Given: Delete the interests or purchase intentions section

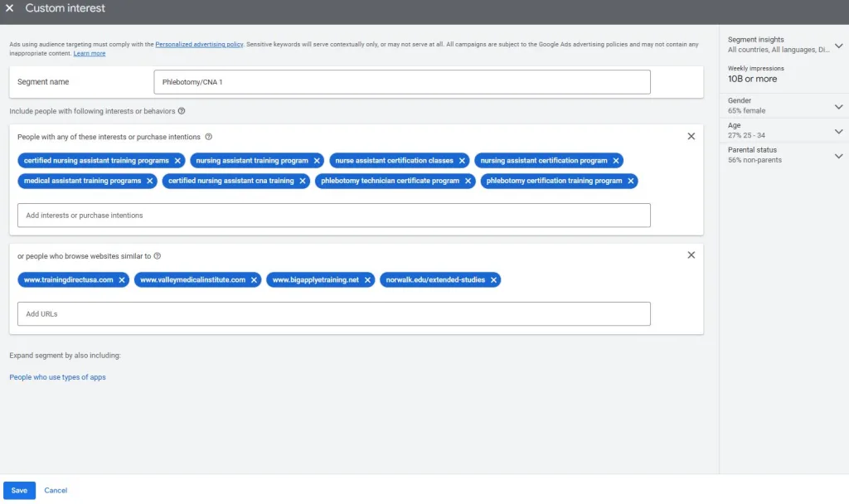Looking at the screenshot, I should coord(691,137).
